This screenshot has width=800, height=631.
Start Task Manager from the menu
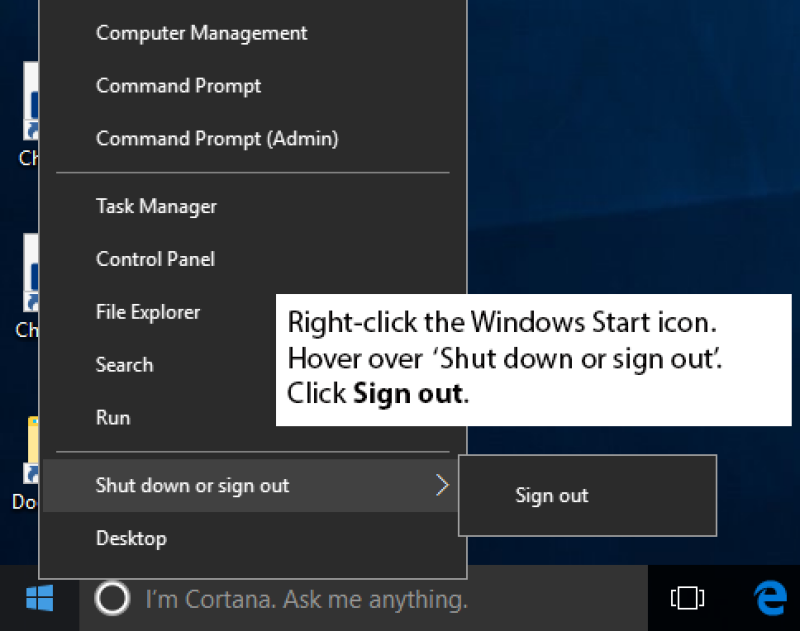click(x=156, y=206)
